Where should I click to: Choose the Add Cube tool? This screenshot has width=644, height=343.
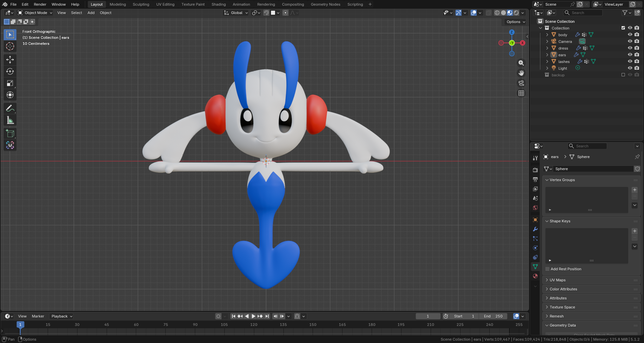(x=10, y=134)
